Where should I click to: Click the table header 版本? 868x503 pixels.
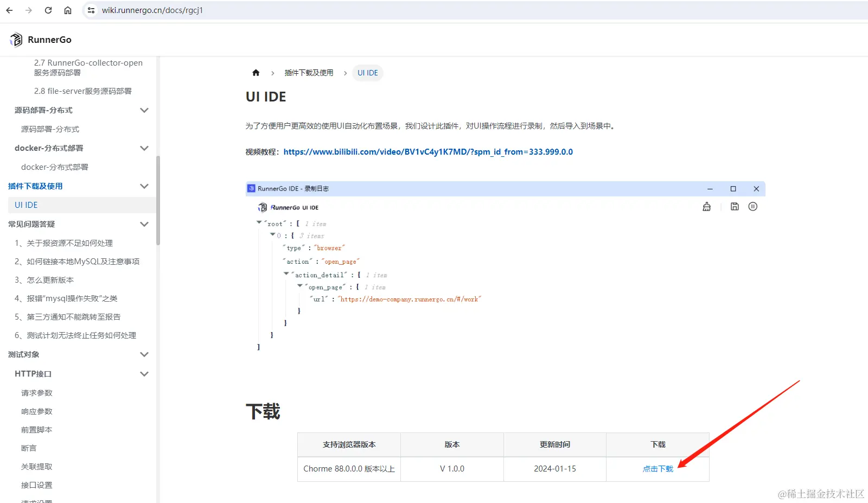452,444
